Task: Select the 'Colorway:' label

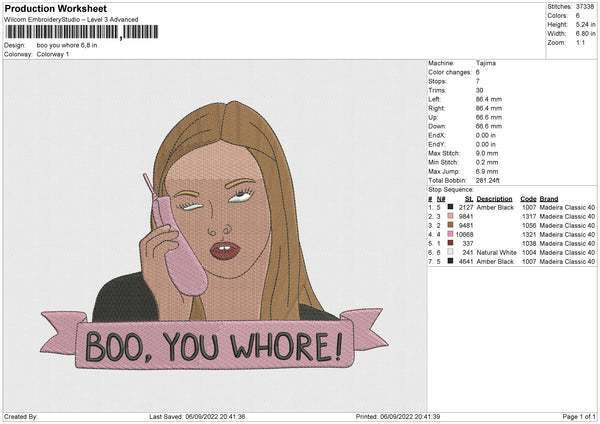Action: coord(18,54)
